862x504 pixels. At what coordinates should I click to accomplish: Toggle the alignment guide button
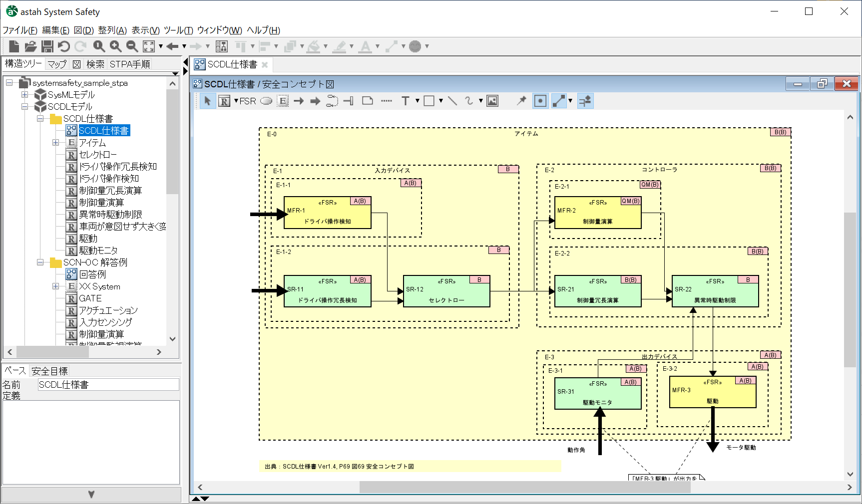tap(585, 101)
